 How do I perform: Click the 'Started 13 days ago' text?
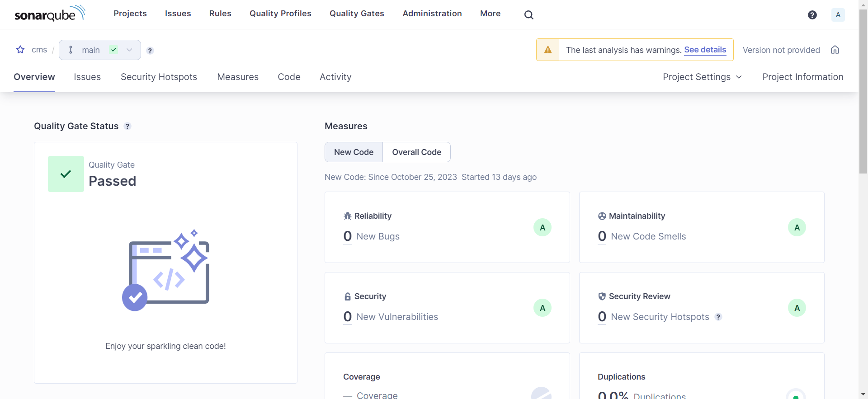tap(499, 177)
